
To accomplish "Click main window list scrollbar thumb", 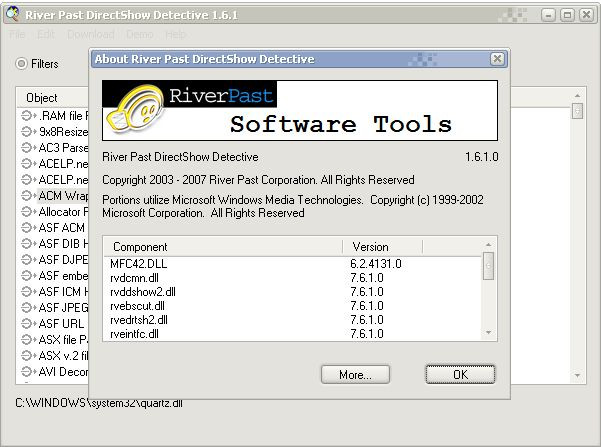I will coord(578,111).
